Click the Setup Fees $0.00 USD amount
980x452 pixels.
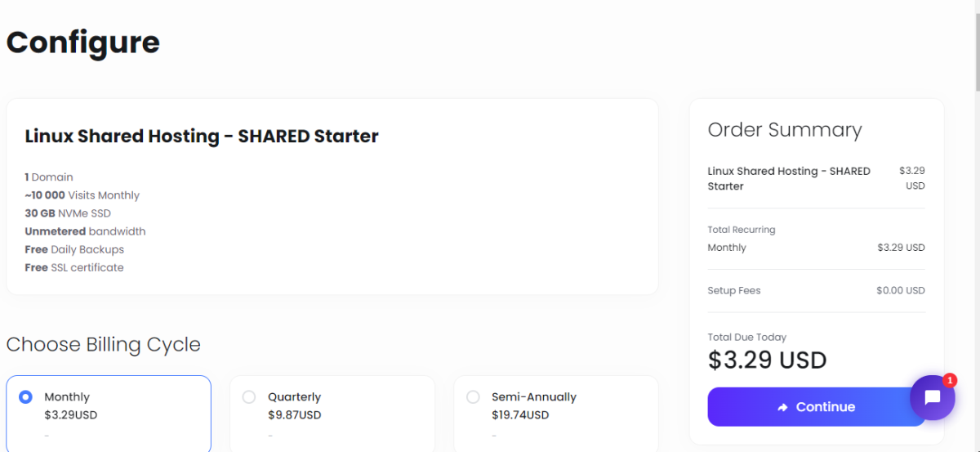[x=900, y=290]
